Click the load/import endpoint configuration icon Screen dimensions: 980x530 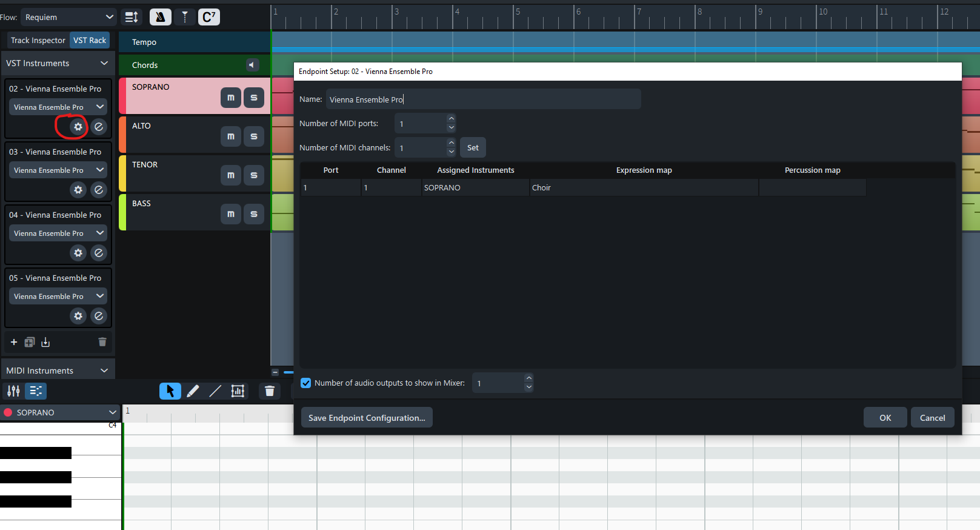tap(45, 342)
